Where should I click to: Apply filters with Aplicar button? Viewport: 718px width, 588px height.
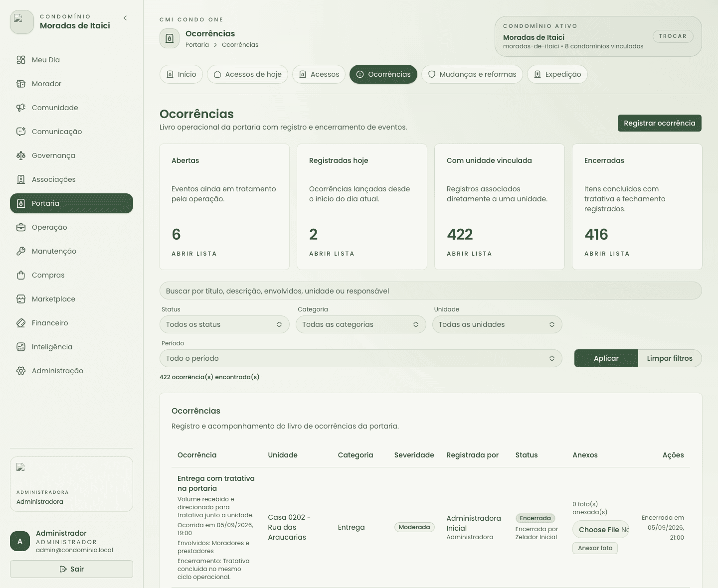click(x=606, y=358)
